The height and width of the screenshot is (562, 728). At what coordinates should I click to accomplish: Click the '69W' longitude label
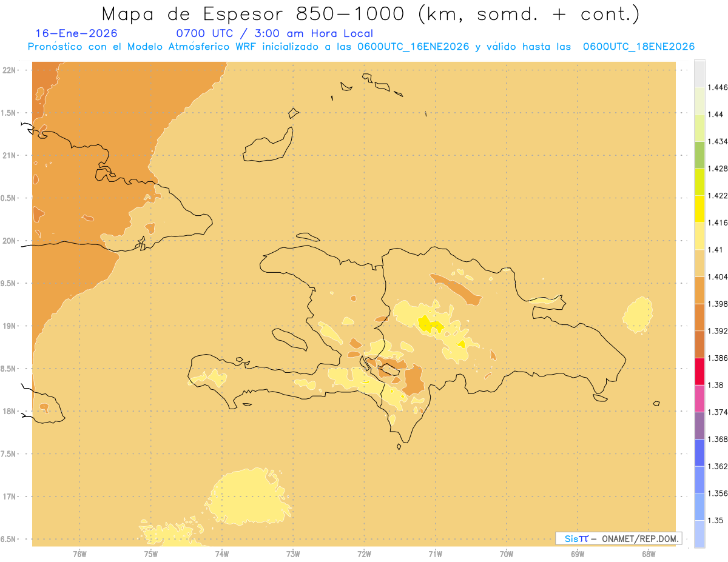click(578, 555)
